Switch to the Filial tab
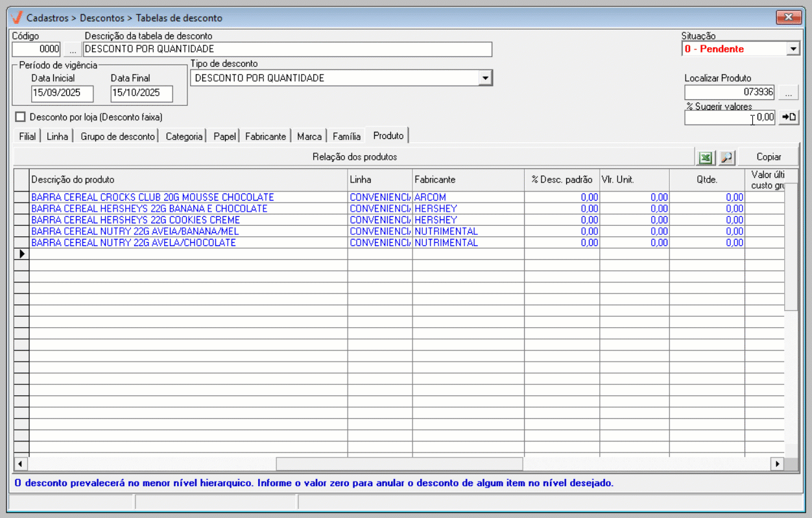Viewport: 812px width, 518px height. tap(27, 136)
